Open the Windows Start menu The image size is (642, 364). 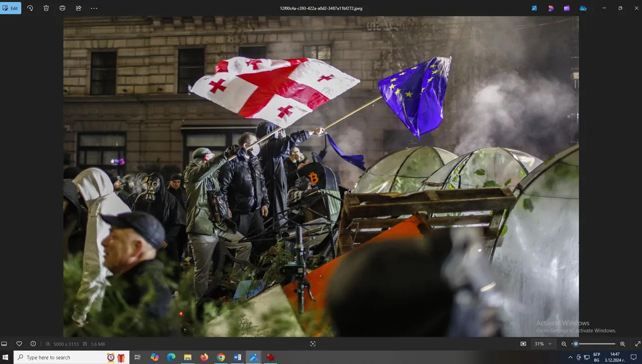click(x=6, y=357)
